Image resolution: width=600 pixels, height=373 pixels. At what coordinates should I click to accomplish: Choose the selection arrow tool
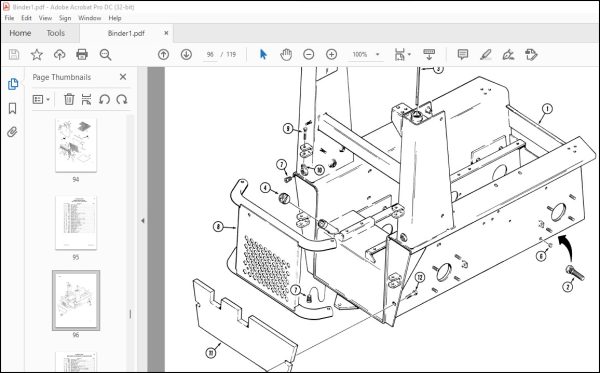(263, 55)
